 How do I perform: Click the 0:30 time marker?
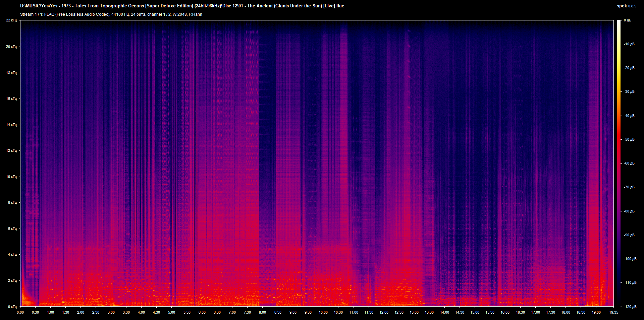(35, 312)
